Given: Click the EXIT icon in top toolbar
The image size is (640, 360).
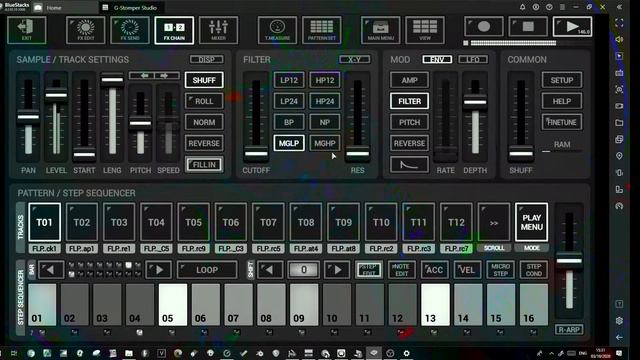Looking at the screenshot, I should 27,30.
